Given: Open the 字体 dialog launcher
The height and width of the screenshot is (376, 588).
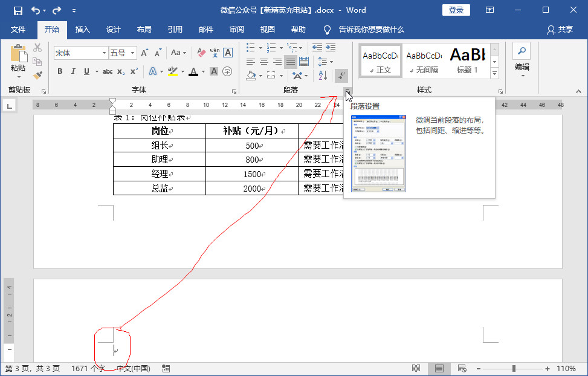Looking at the screenshot, I should tap(234, 91).
